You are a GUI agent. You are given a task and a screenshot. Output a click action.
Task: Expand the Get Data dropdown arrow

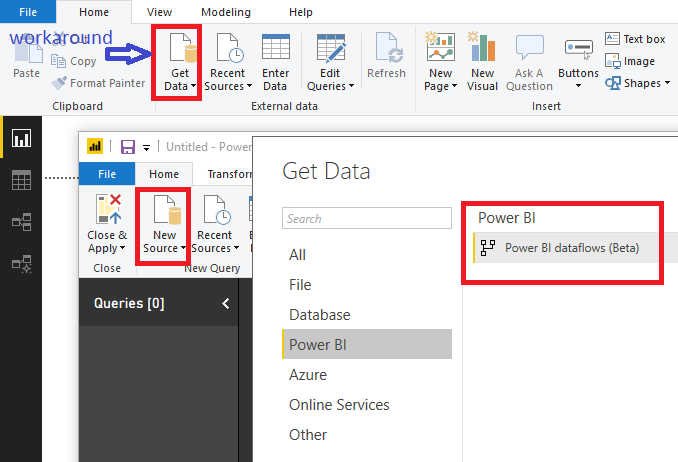click(x=193, y=86)
